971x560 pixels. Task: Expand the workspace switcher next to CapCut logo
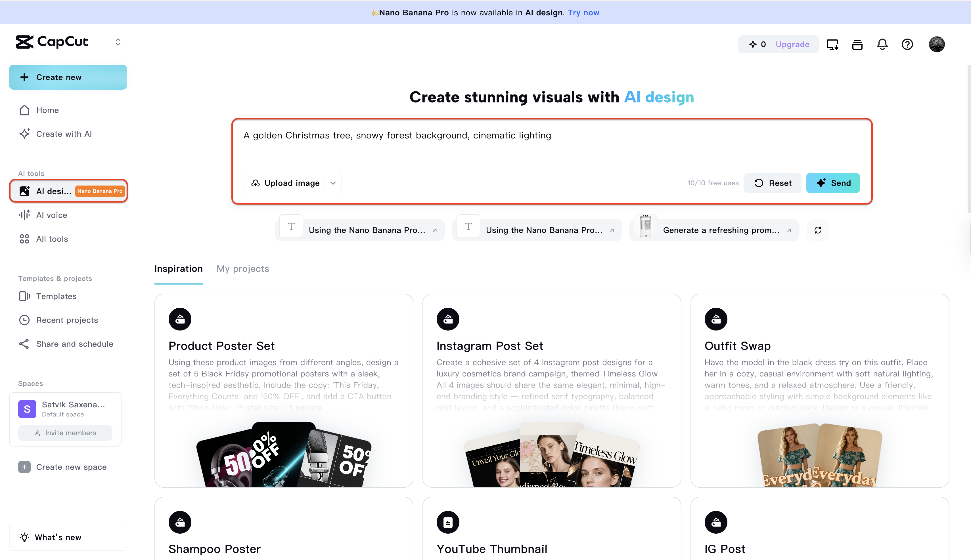click(x=118, y=42)
